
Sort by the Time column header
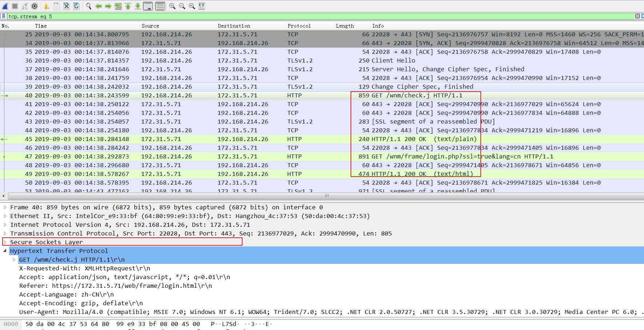tap(86, 26)
